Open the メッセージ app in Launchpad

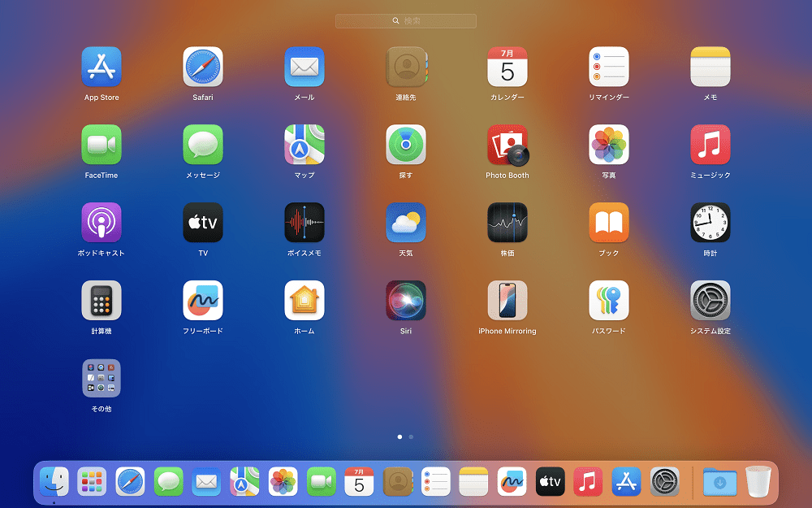click(x=203, y=145)
